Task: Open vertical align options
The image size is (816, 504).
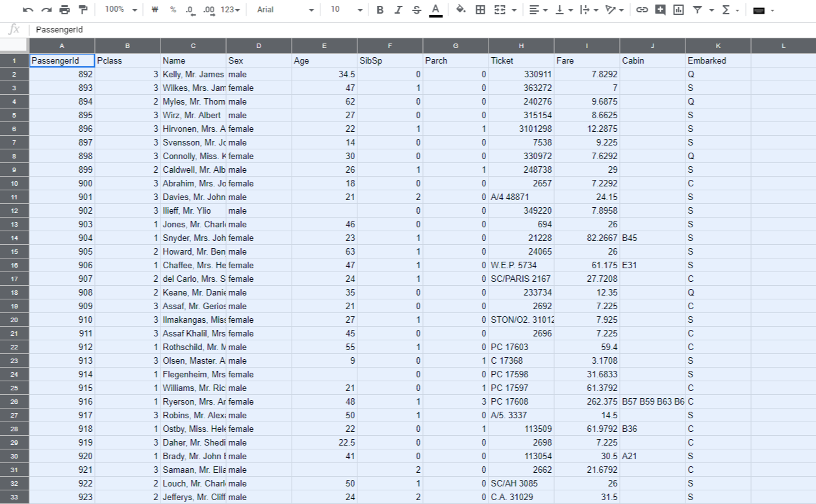Action: (564, 10)
